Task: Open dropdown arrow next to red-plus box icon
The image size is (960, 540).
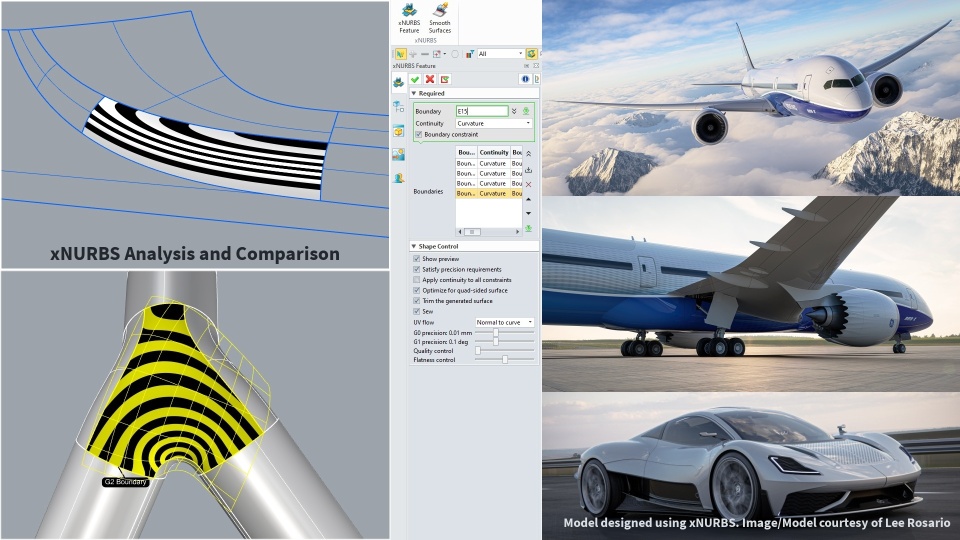Action: [x=444, y=54]
